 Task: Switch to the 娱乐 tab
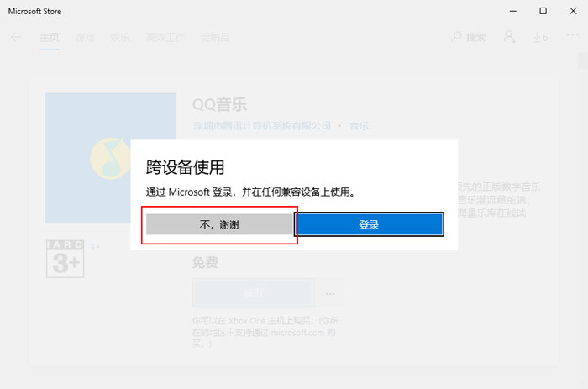click(x=119, y=38)
